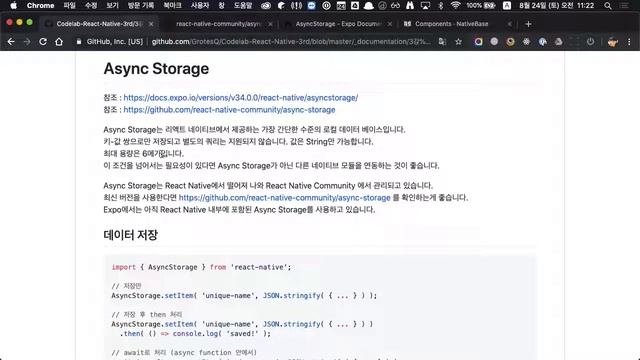
Task: Open the docs.expo.io asyncstorage reference link
Action: [241, 98]
